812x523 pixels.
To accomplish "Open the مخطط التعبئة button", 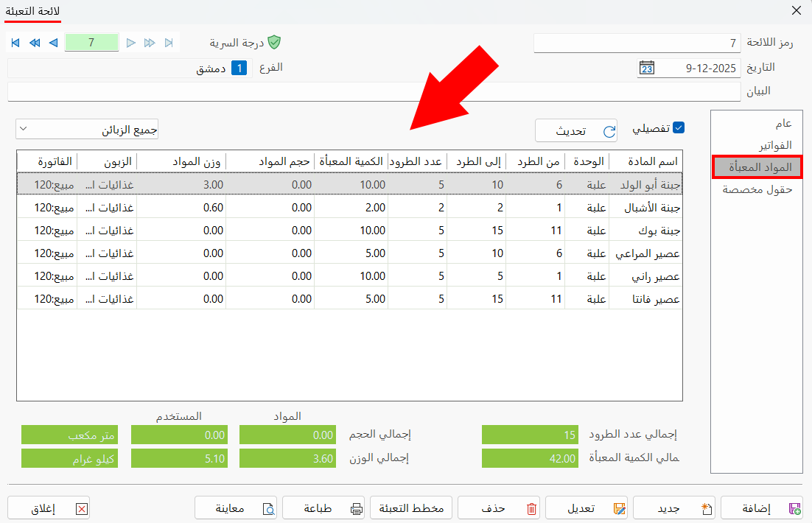I will (410, 508).
